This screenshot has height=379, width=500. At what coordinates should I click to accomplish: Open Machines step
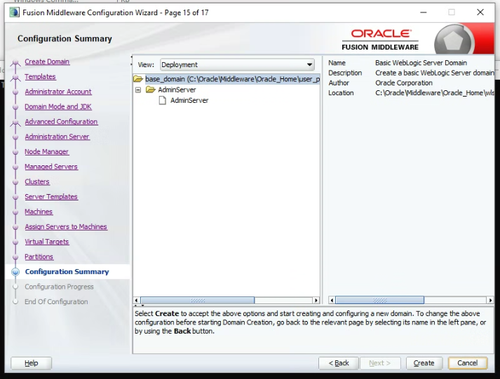coord(39,212)
